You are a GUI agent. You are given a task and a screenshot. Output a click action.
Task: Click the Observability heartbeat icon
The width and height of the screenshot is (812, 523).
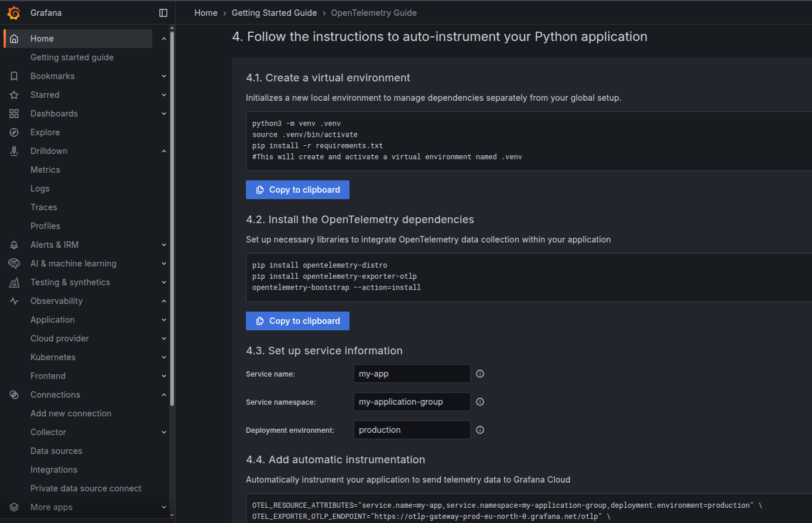coord(14,301)
